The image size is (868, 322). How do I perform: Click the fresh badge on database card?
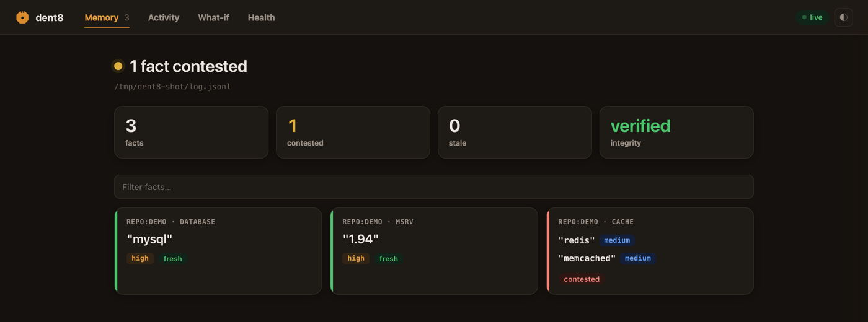point(173,258)
